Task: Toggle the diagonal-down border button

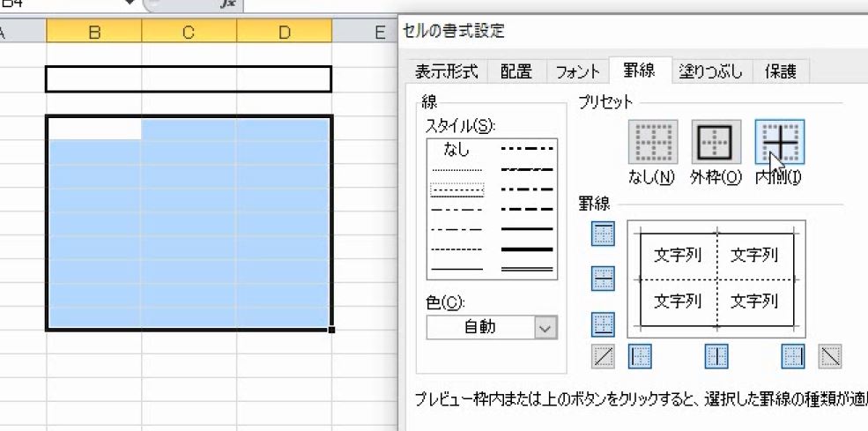Action: pyautogui.click(x=830, y=356)
